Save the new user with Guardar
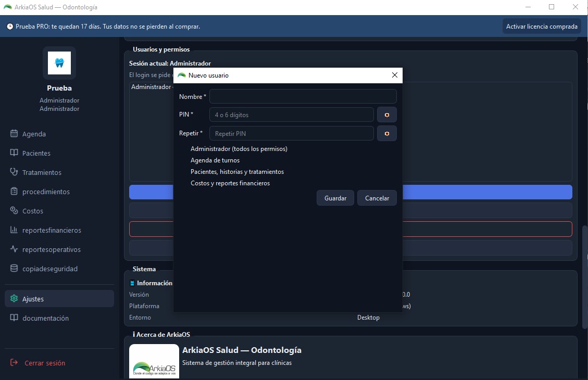588x380 pixels. 335,198
